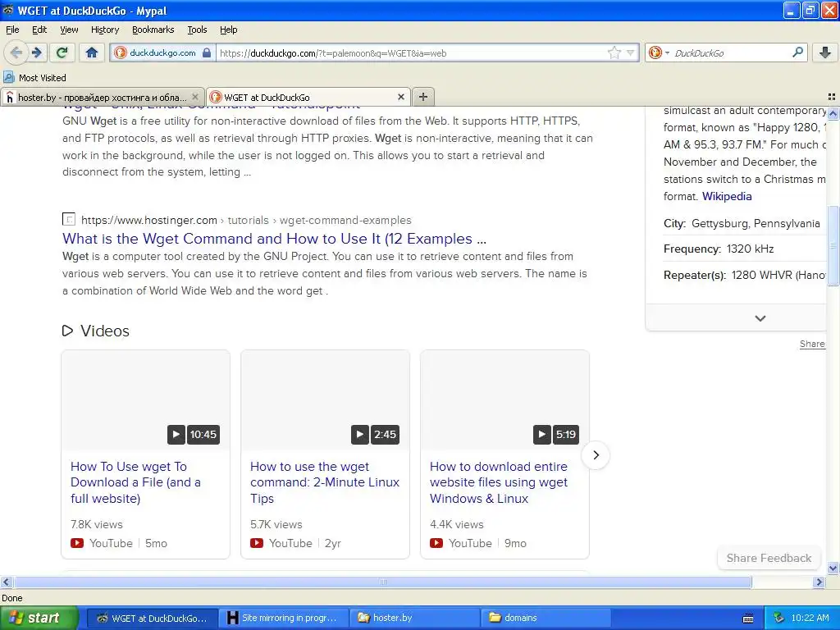Click the search magnifier icon in search box
This screenshot has width=840, height=630.
point(797,52)
